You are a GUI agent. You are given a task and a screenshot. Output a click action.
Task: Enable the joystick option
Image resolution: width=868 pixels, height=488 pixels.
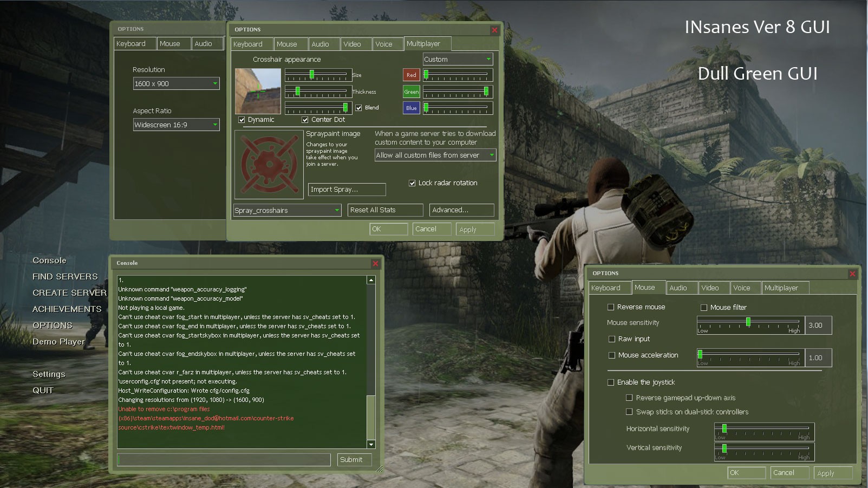pyautogui.click(x=611, y=382)
